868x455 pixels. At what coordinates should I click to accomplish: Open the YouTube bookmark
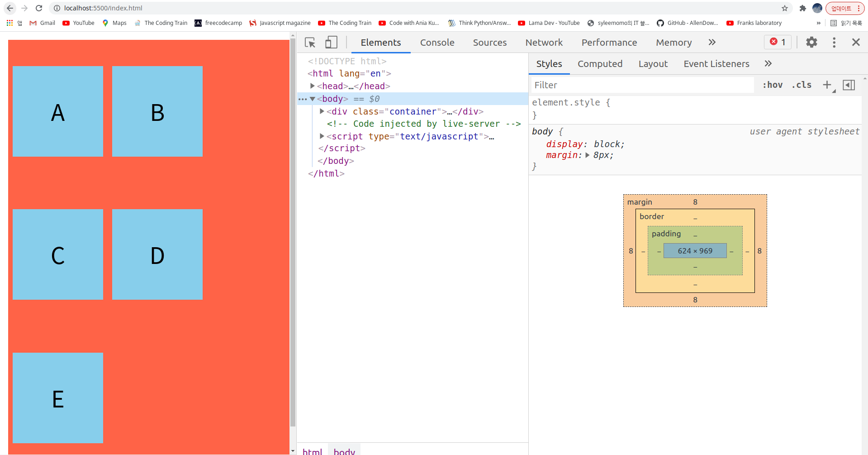79,23
